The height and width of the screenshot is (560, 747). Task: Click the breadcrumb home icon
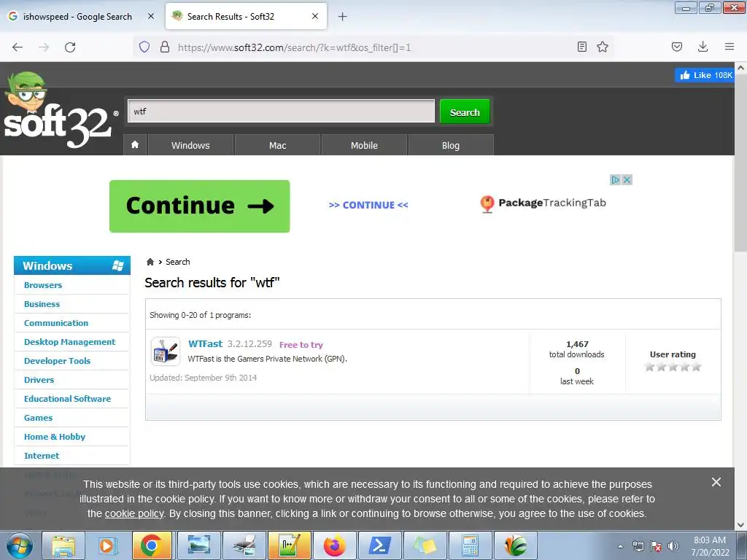(x=150, y=262)
